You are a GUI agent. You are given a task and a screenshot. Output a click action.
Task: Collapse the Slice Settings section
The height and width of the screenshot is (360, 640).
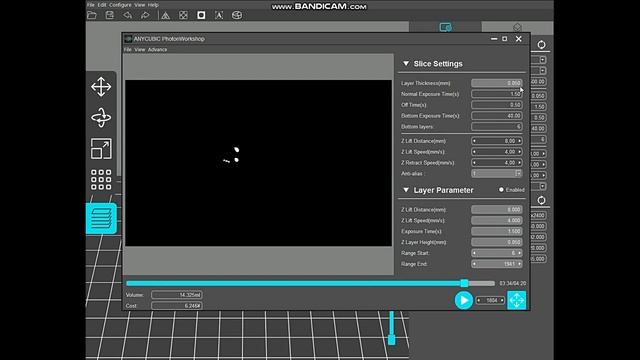tap(406, 64)
